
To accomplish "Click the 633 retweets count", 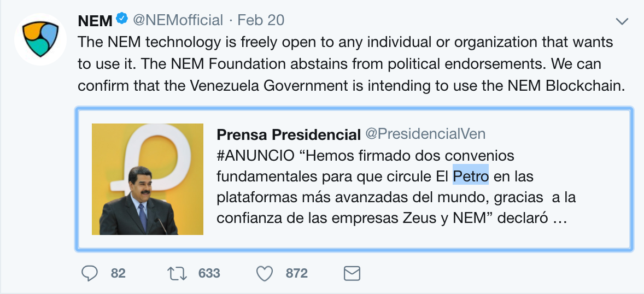I will [x=209, y=273].
